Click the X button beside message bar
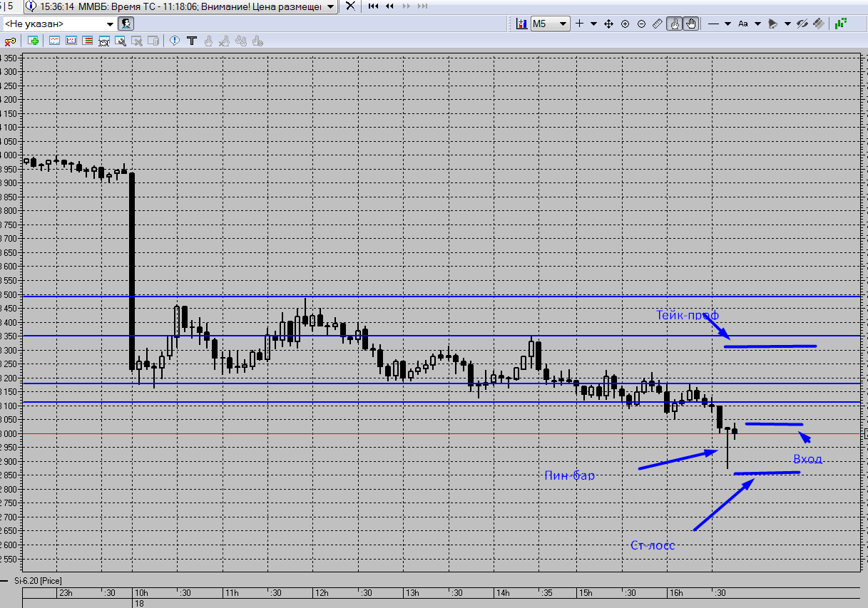The image size is (868, 608). coord(350,6)
